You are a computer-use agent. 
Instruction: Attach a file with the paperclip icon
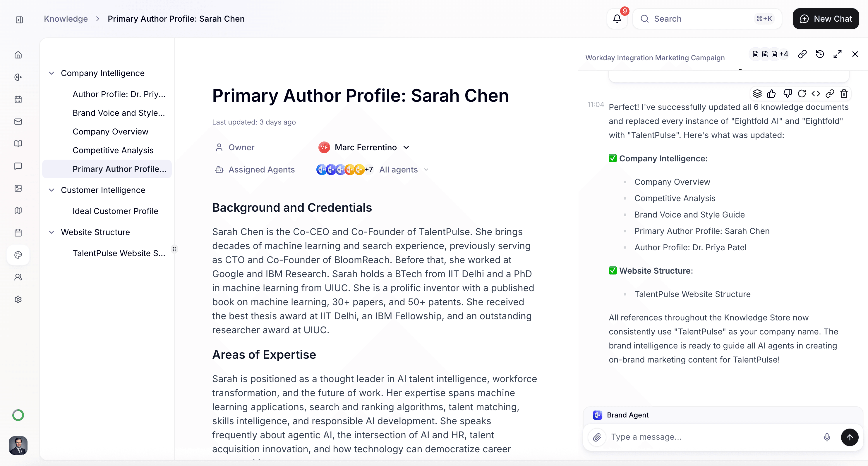(597, 437)
